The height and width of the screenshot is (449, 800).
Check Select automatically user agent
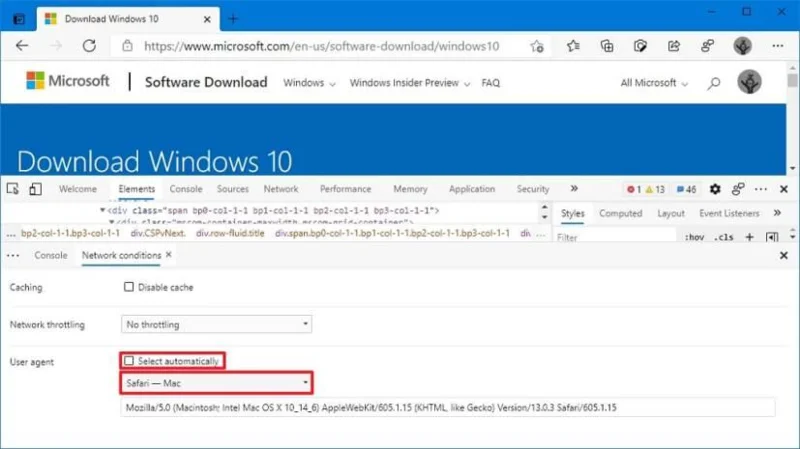(129, 361)
